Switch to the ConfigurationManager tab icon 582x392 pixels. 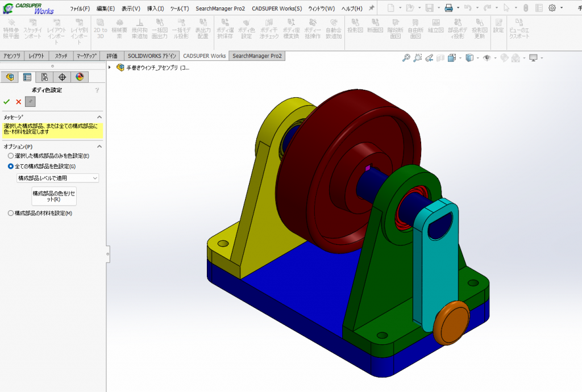(44, 77)
